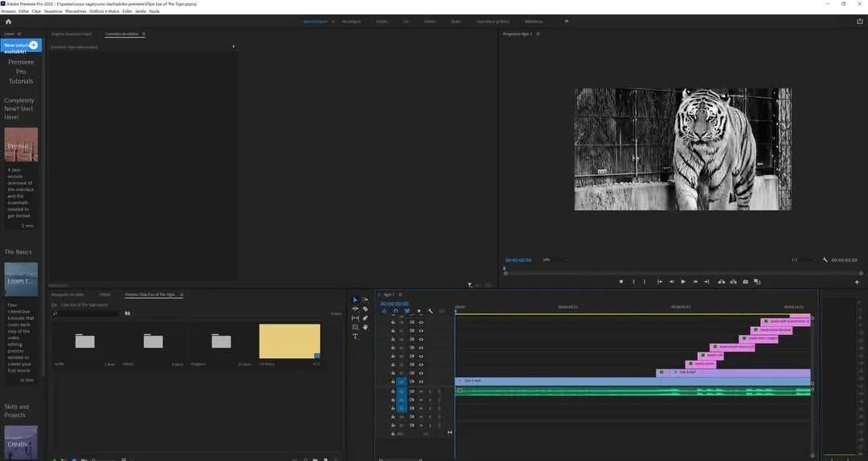The image size is (868, 461).
Task: Go to Out point in Program monitor
Action: [707, 282]
